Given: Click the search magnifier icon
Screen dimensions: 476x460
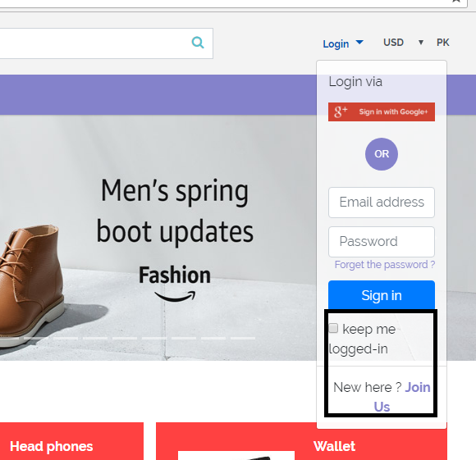Looking at the screenshot, I should tap(198, 43).
